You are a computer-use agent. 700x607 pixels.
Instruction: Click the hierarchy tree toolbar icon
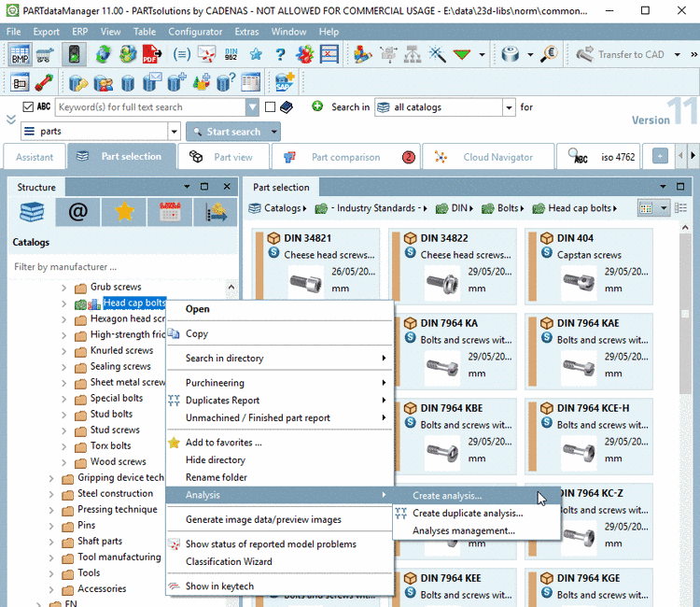coord(412,54)
